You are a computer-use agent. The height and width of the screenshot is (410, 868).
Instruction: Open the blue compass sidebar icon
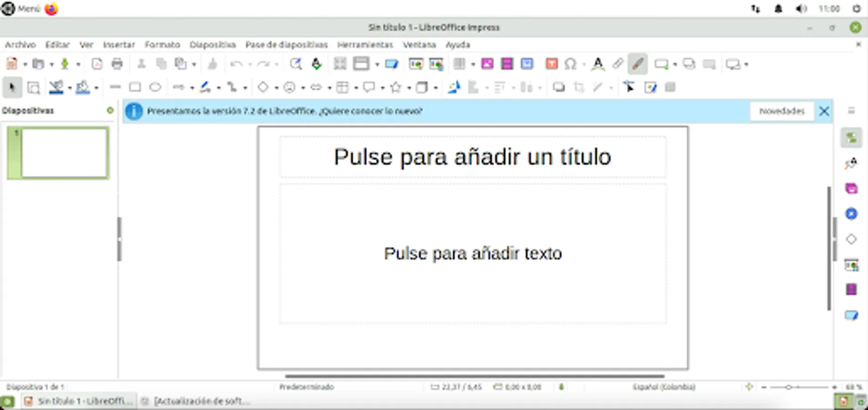click(851, 214)
